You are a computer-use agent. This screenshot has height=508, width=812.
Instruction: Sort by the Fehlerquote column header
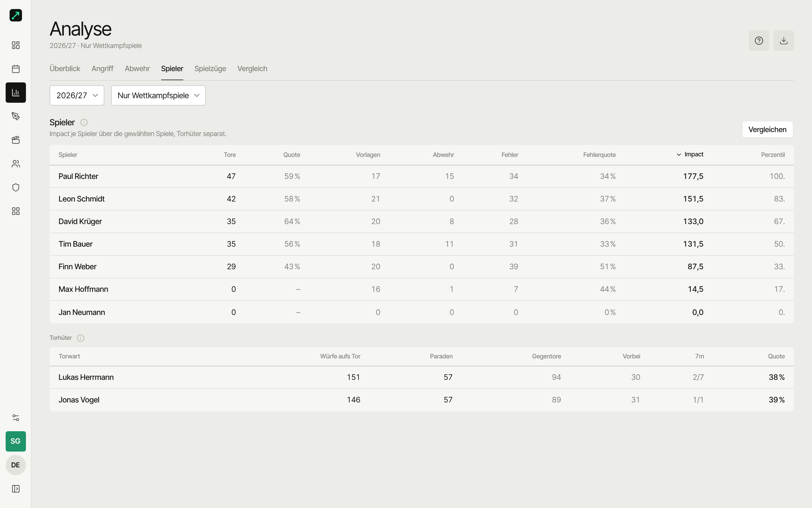(599, 155)
